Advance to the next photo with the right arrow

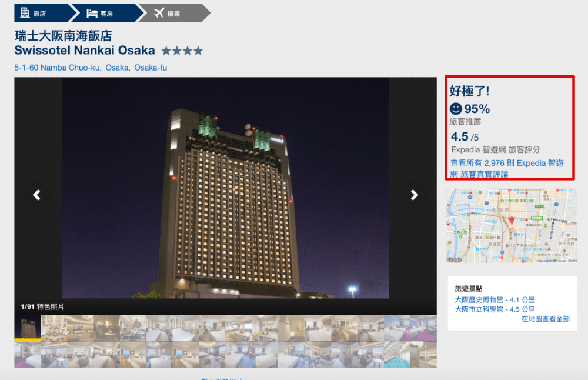coord(414,195)
